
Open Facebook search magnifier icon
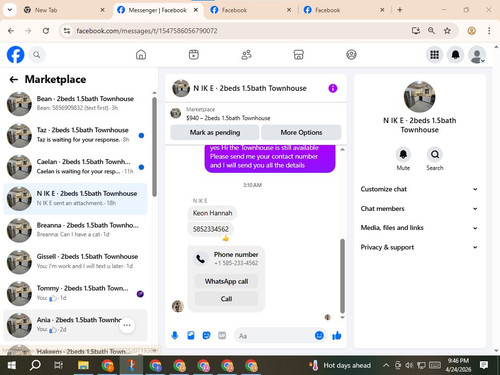(37, 55)
